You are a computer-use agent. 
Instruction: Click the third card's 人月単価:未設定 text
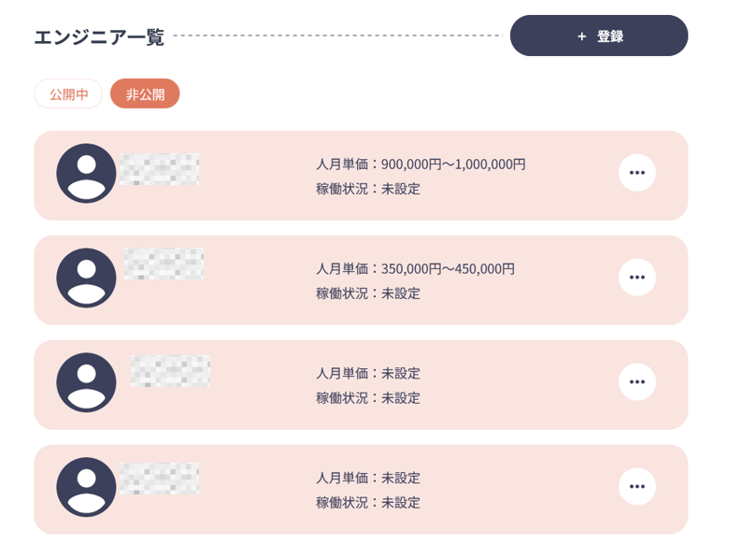tap(368, 373)
